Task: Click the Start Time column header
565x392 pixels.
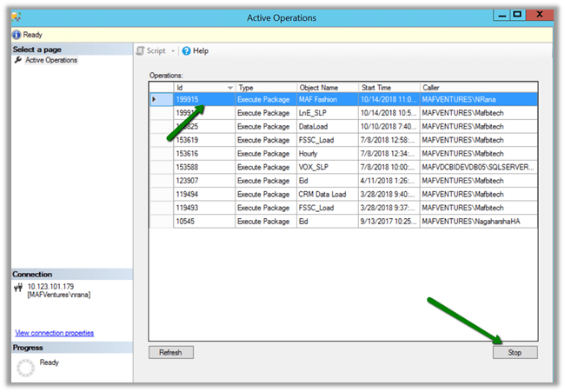Action: pyautogui.click(x=389, y=88)
